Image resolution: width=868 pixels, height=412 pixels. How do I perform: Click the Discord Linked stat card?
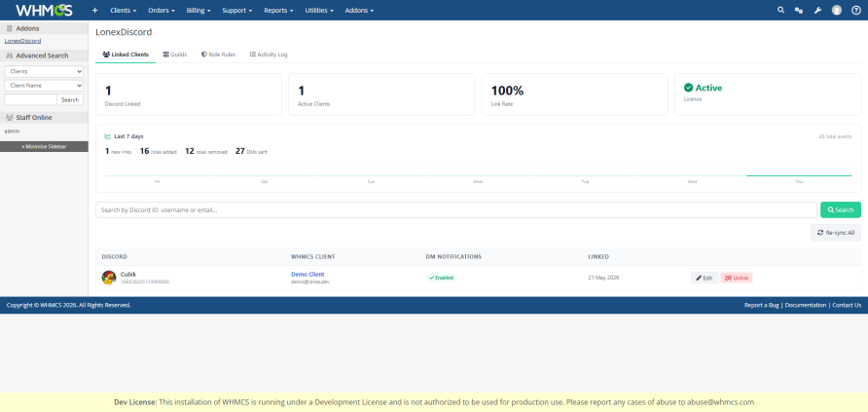(x=189, y=94)
